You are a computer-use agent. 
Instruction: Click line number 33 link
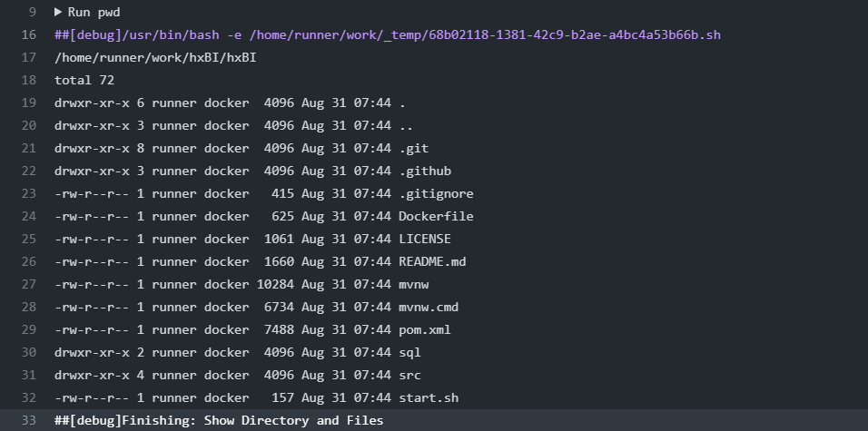[x=28, y=421]
